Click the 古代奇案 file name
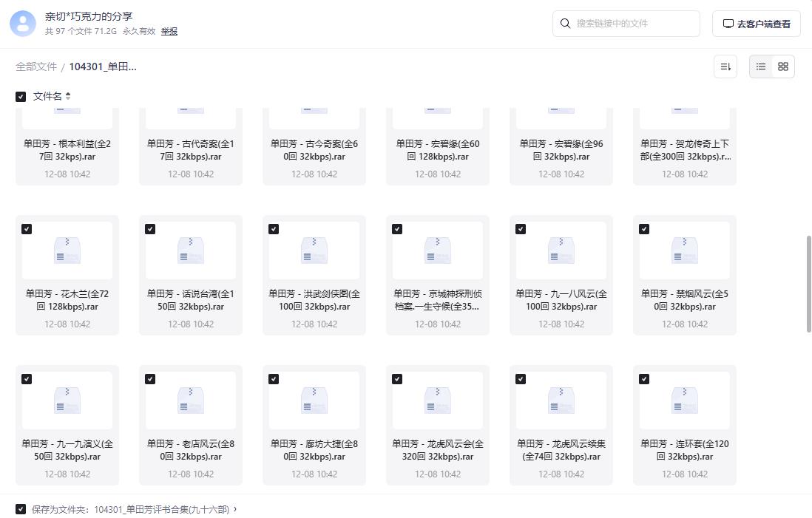Image resolution: width=812 pixels, height=518 pixels. 191,150
